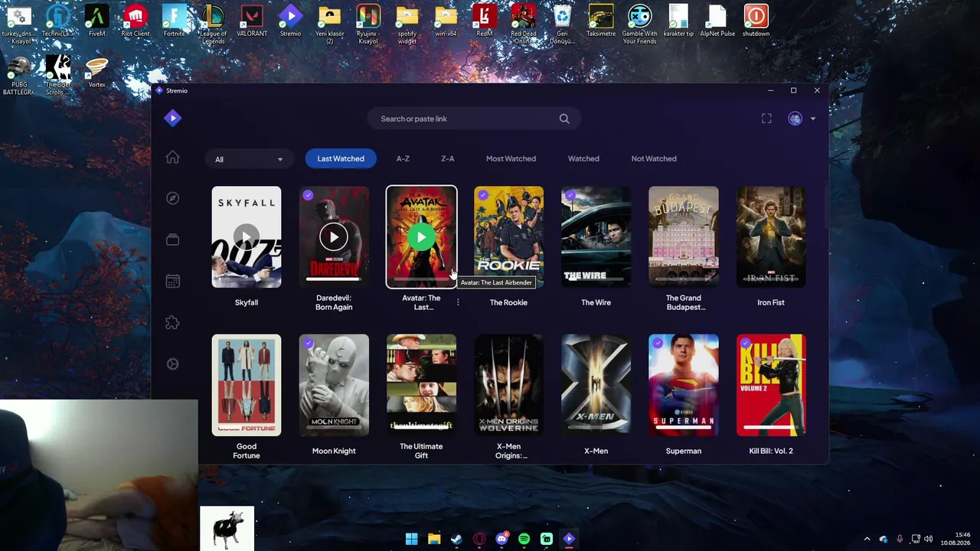The height and width of the screenshot is (551, 980).
Task: Open The Grand Budapest Hotel poster
Action: coord(684,237)
